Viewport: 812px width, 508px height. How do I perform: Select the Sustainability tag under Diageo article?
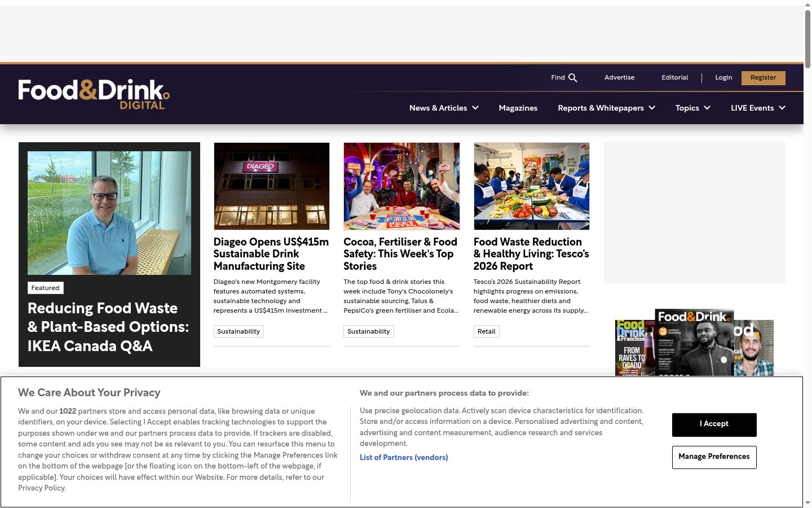point(239,331)
